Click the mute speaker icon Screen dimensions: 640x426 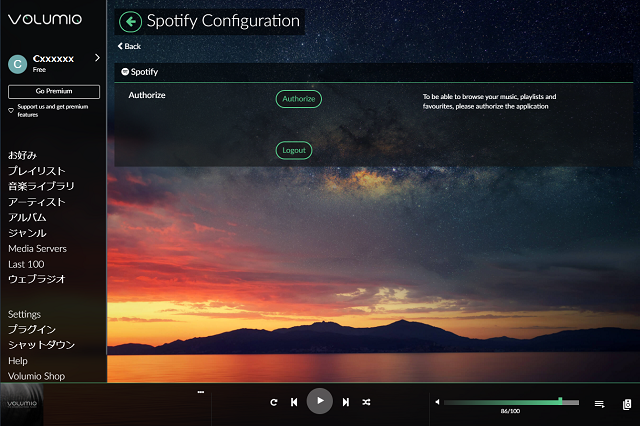[x=437, y=402]
